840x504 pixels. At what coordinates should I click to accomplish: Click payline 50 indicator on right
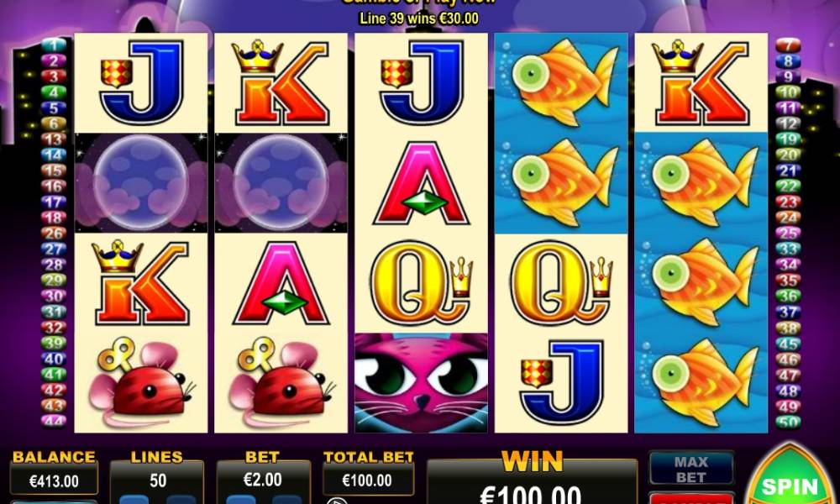click(x=788, y=422)
